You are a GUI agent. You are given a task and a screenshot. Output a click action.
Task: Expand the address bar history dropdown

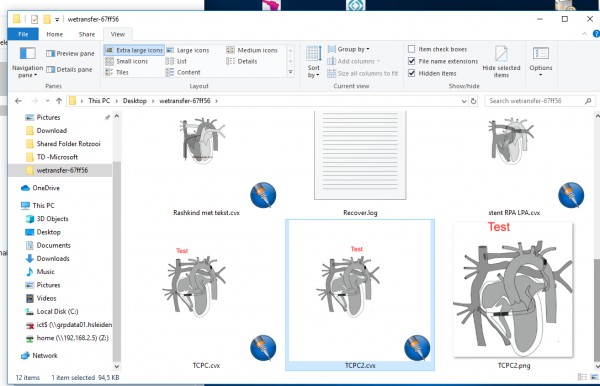464,101
